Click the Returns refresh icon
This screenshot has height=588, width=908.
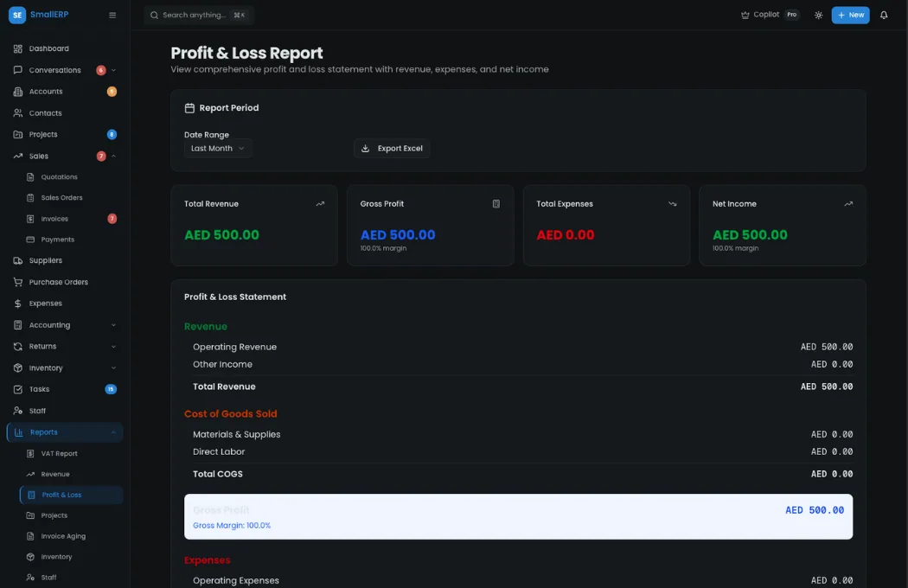[x=18, y=347]
